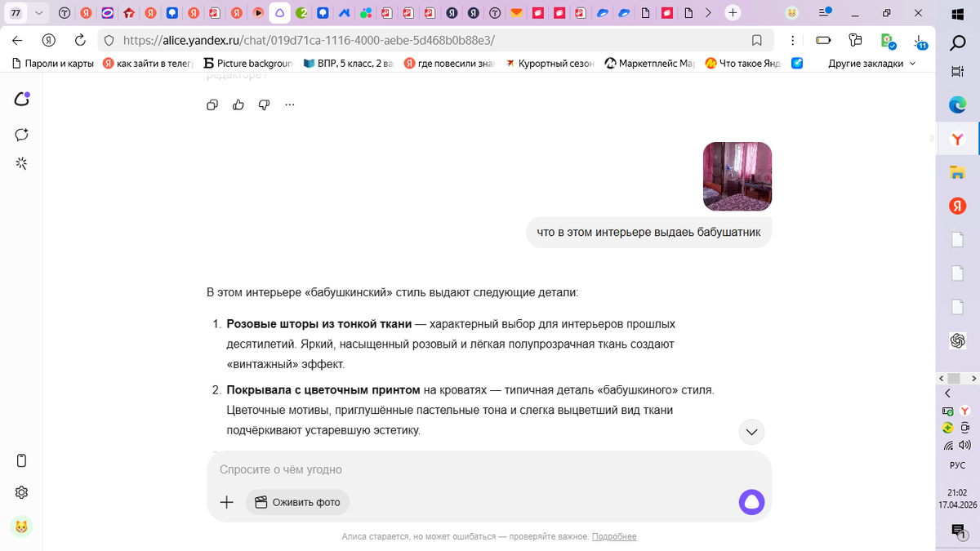Open Windows search from the taskbar
The image size is (980, 551).
(958, 43)
